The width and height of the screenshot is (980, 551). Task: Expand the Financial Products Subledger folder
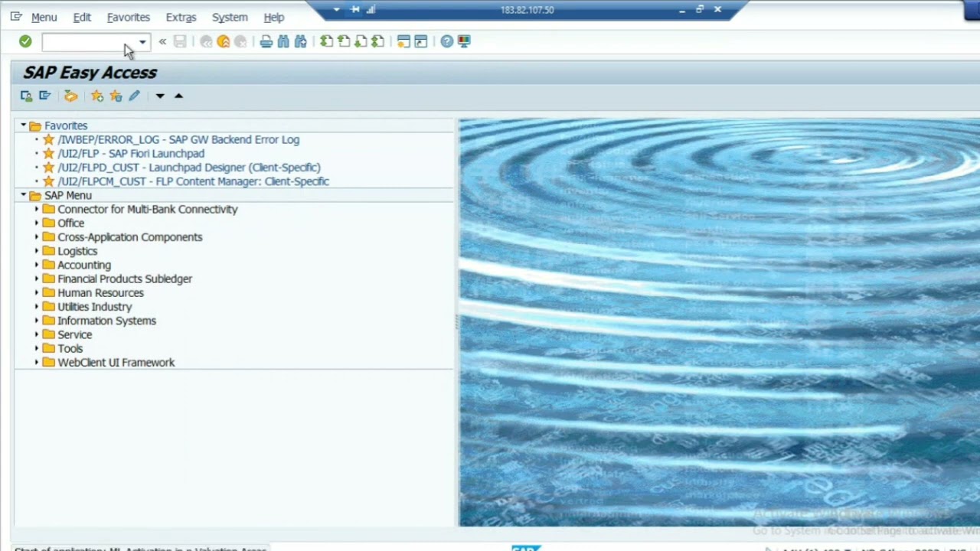[x=36, y=279]
